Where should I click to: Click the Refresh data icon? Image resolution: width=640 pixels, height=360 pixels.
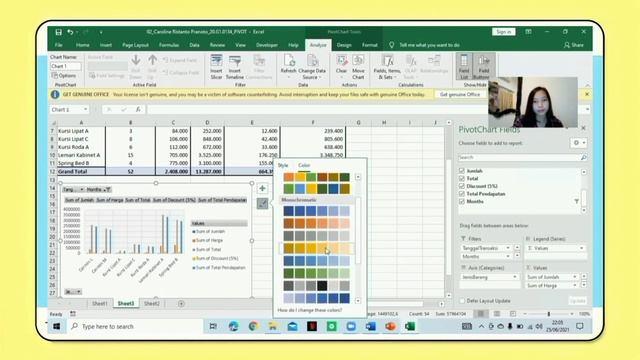click(x=289, y=65)
